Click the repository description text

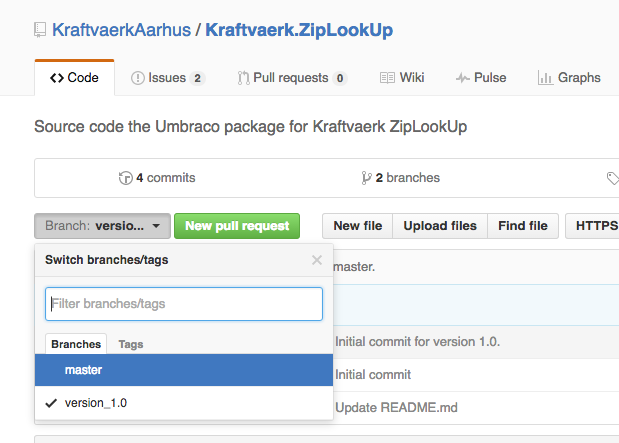[x=250, y=127]
